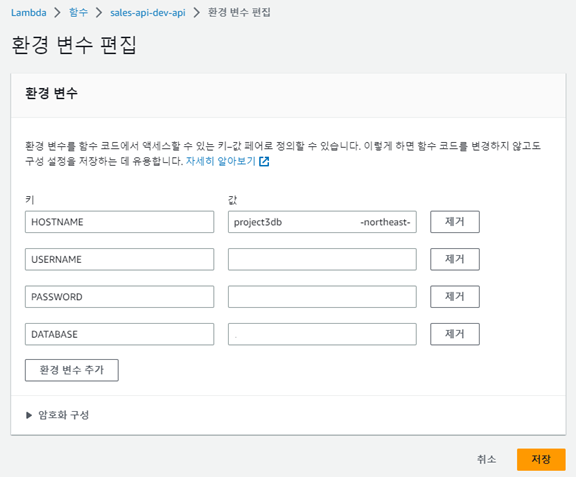Cancel editing with 취소
576x477 pixels.
coord(486,459)
